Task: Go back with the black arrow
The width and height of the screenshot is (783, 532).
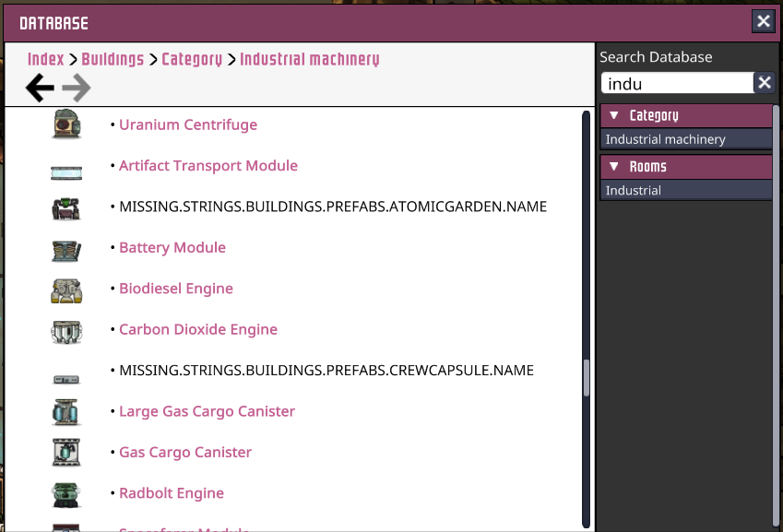Action: pyautogui.click(x=40, y=89)
